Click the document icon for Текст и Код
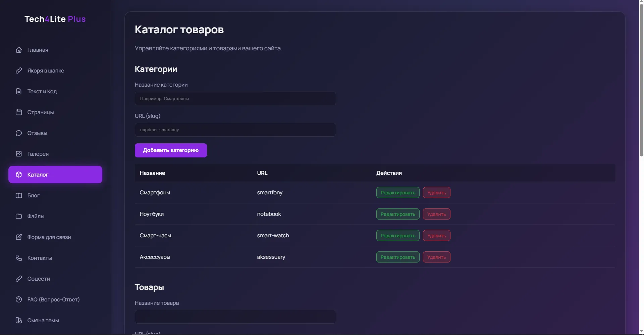This screenshot has width=644, height=335. click(x=19, y=91)
